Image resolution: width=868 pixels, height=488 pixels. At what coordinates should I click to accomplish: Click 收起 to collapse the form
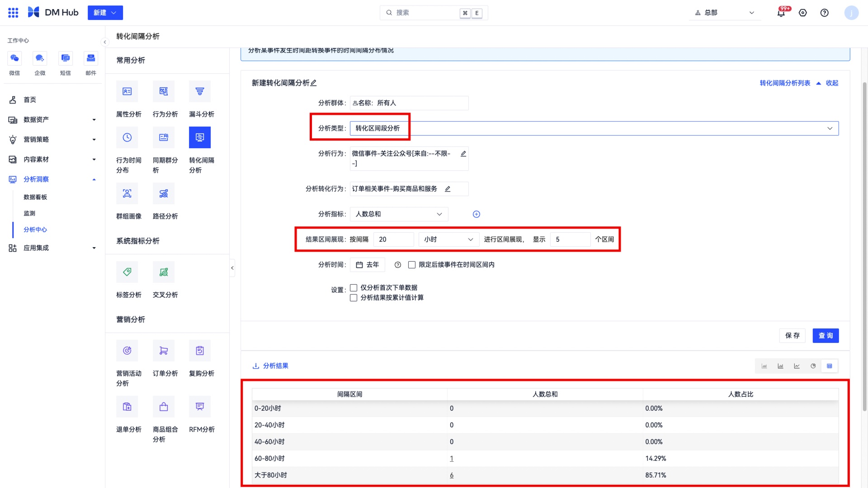pyautogui.click(x=832, y=83)
